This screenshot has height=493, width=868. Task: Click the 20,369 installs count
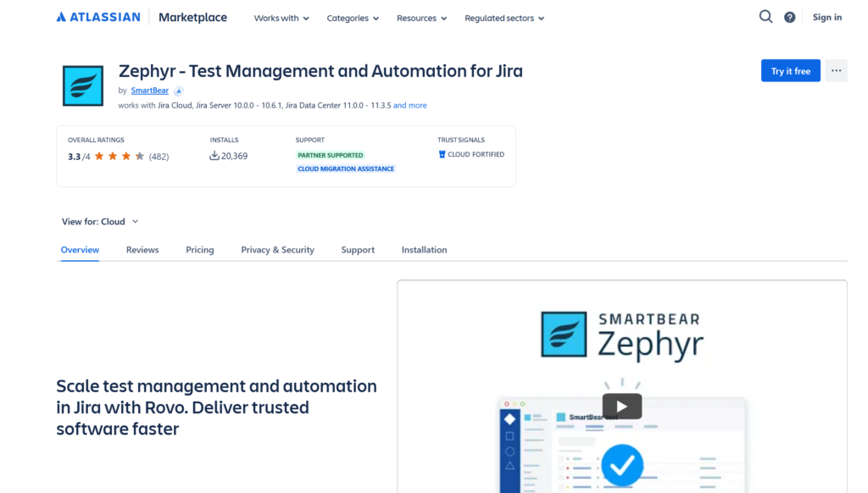[x=234, y=156]
